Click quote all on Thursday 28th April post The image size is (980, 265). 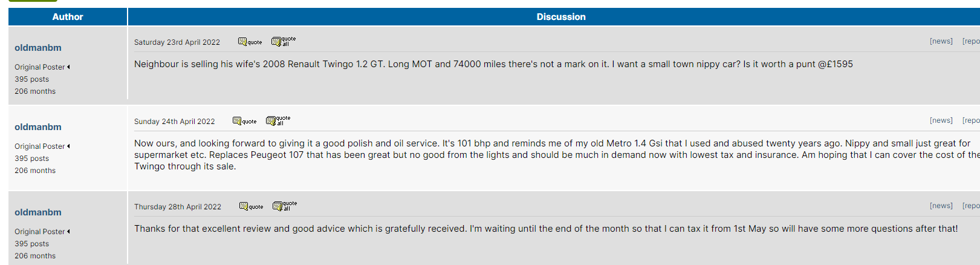pos(285,206)
